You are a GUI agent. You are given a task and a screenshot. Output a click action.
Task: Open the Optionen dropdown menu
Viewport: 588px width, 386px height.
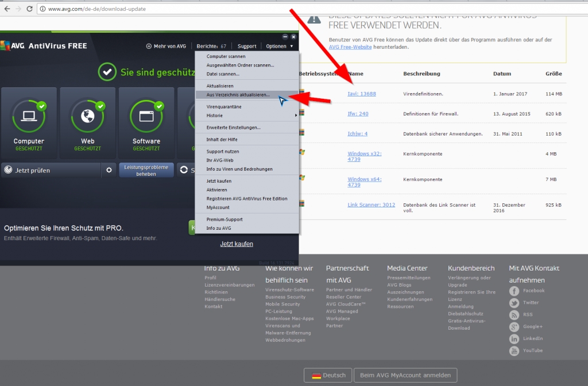click(x=279, y=46)
